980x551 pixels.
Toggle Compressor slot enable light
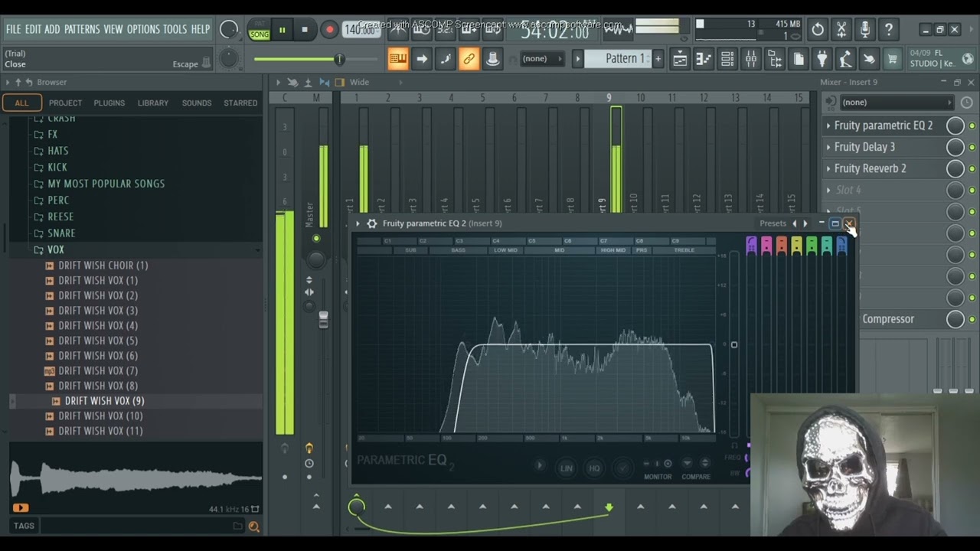(972, 319)
